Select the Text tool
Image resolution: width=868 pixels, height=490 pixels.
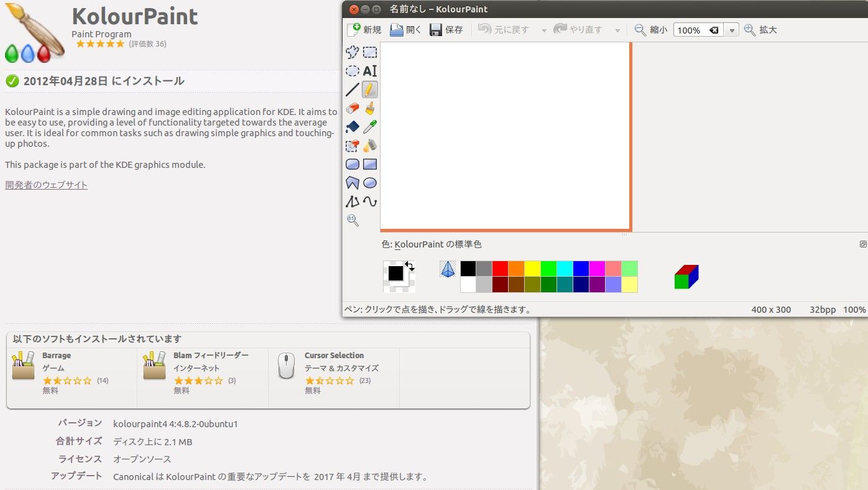370,71
